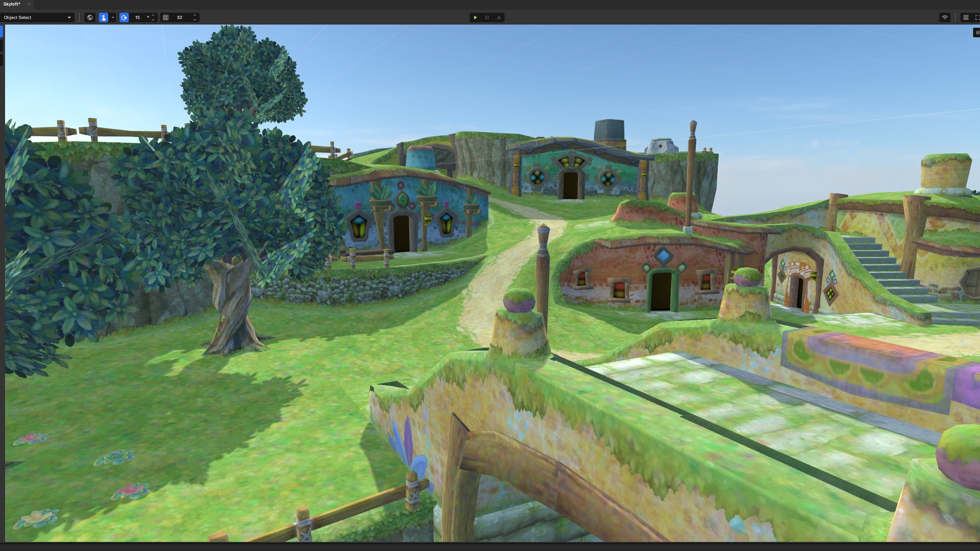
Task: Click the blue hand selection tool icon
Action: 104,17
